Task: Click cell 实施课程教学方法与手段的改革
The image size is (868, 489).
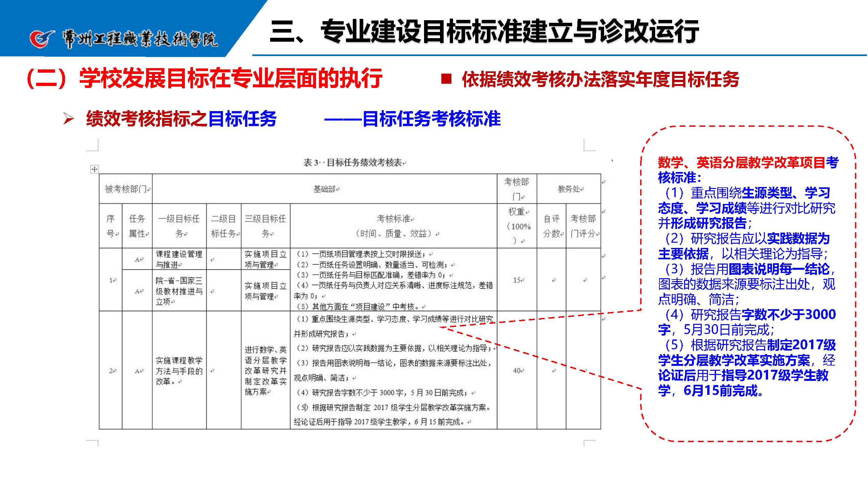Action: 179,371
